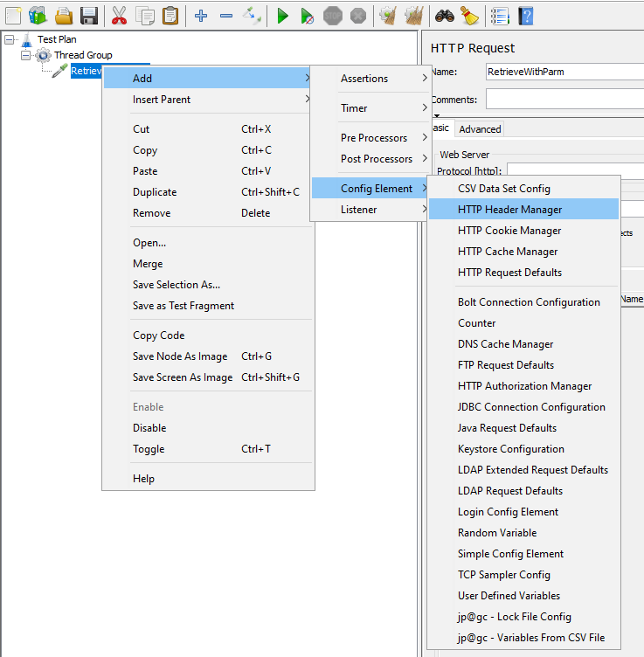Collapse the Thread Group tree node

pyautogui.click(x=25, y=55)
